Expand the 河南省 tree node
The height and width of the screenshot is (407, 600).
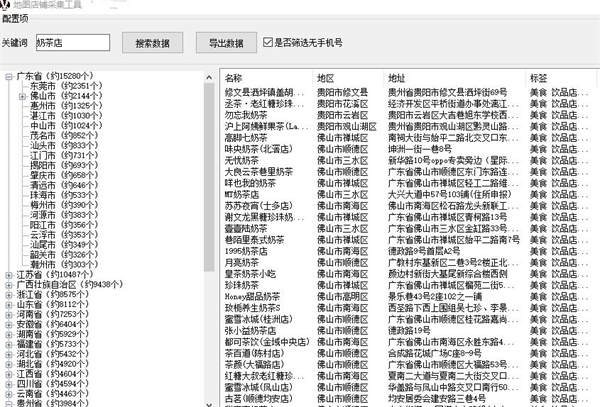[x=9, y=315]
